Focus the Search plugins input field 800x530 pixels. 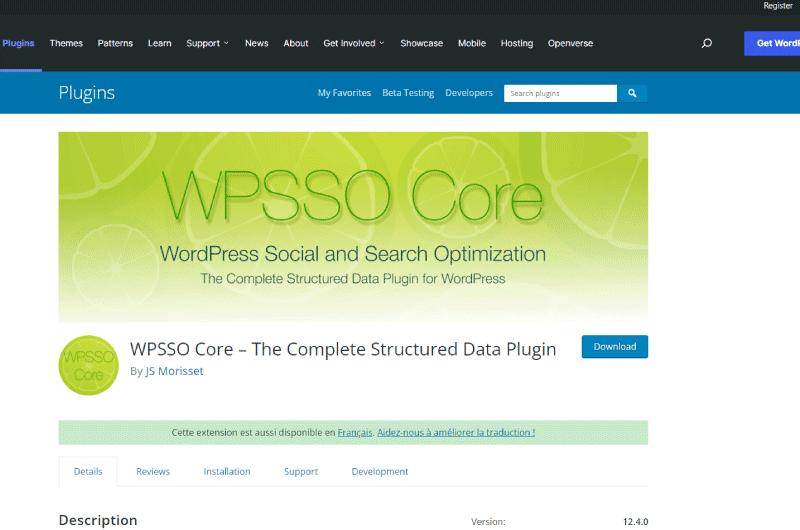560,93
